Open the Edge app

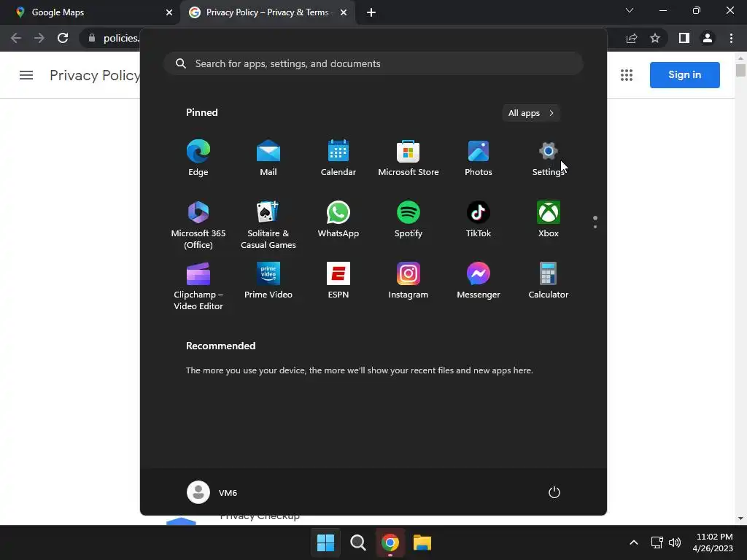(198, 157)
